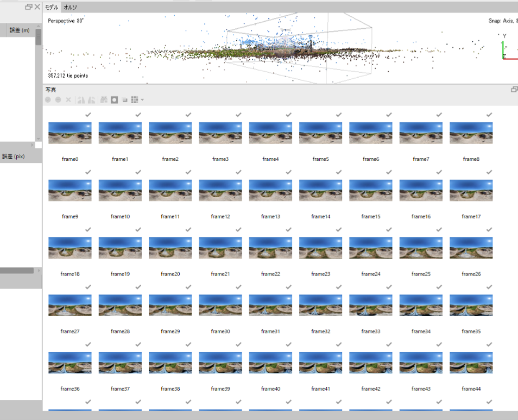This screenshot has width=518, height=420.
Task: Select the frame35 thumbnail
Action: coord(471,305)
